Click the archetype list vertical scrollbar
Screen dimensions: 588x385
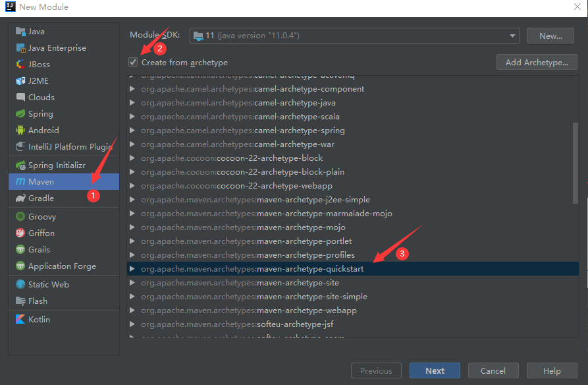[x=575, y=163]
